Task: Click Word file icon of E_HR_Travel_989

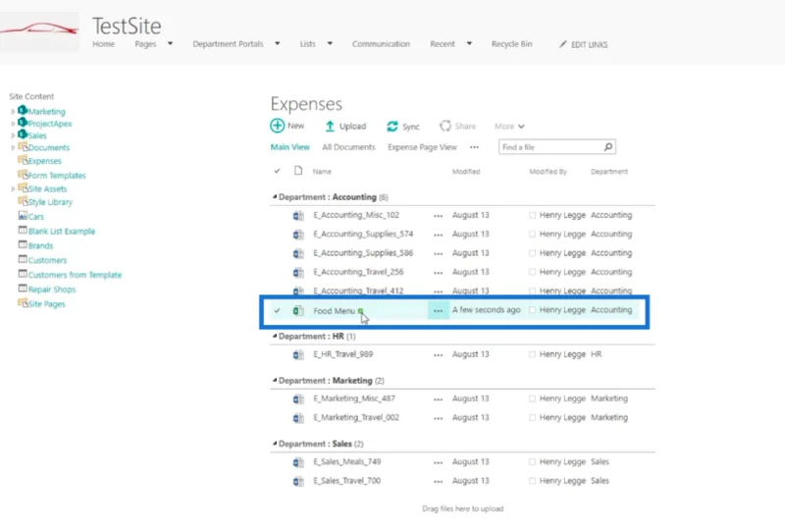Action: click(x=298, y=354)
